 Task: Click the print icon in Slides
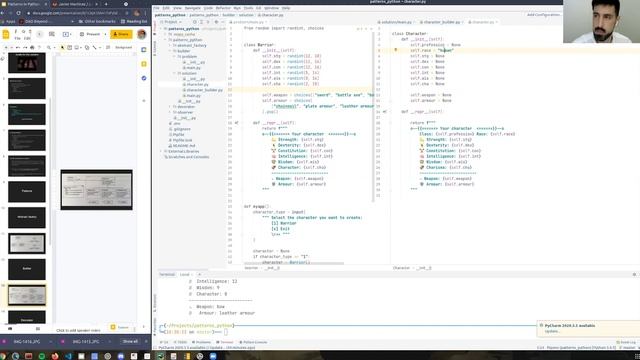[32, 47]
